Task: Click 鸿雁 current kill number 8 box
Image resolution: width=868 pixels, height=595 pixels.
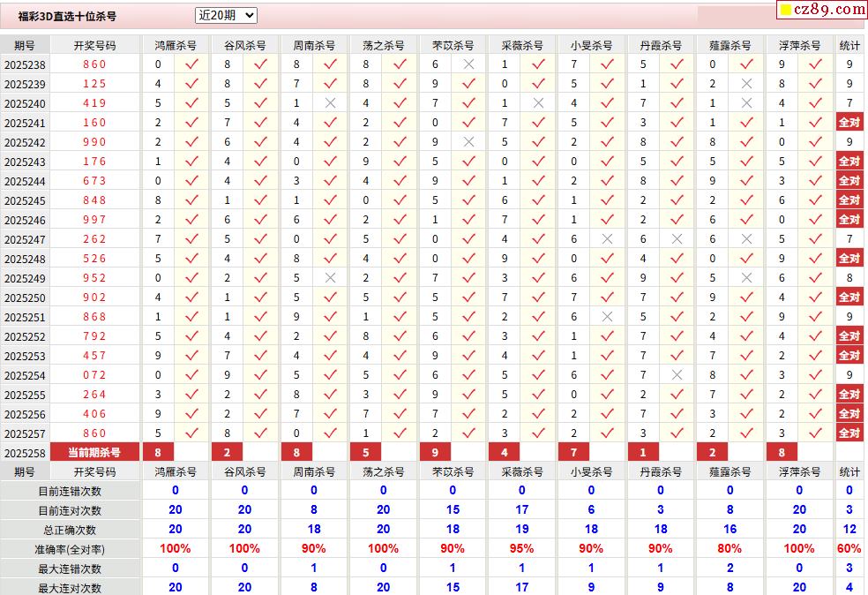Action: [158, 452]
